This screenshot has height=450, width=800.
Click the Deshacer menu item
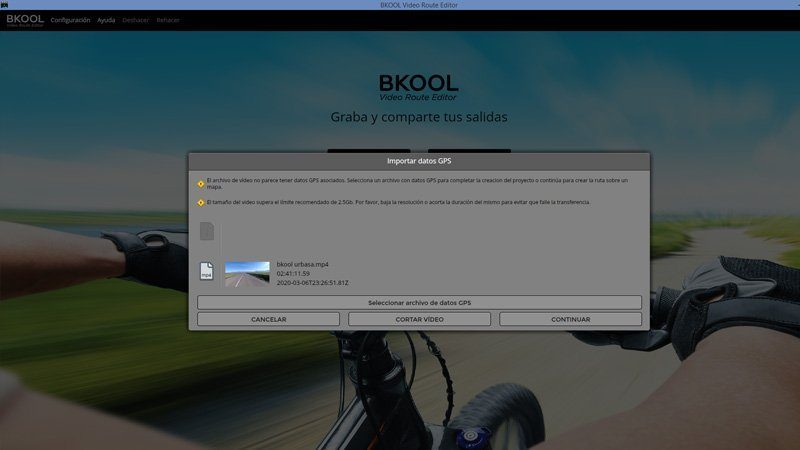pos(136,20)
